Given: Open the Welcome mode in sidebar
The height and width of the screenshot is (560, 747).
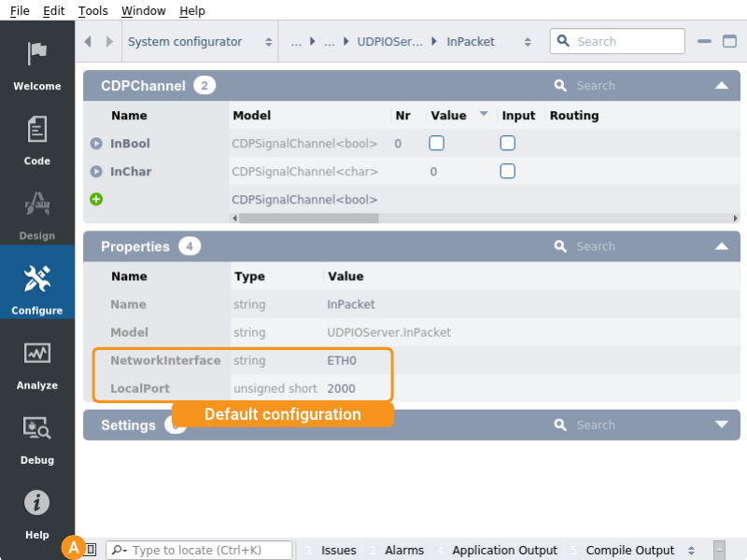Looking at the screenshot, I should pyautogui.click(x=36, y=65).
